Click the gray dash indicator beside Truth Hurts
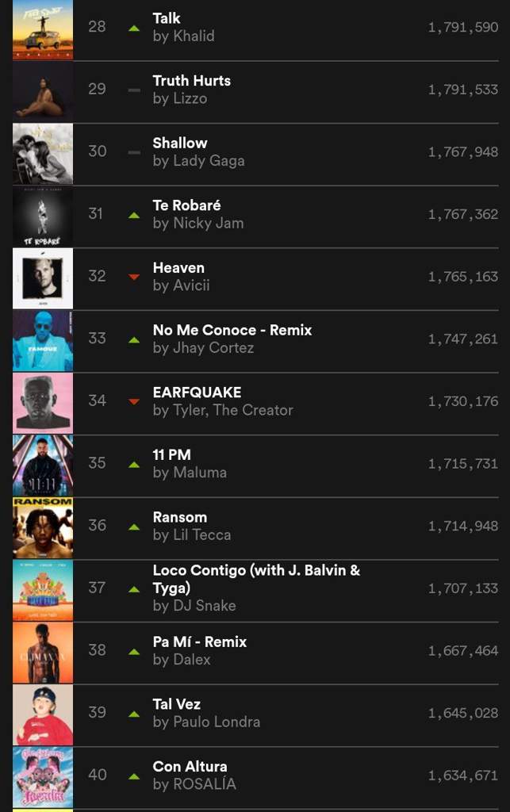The height and width of the screenshot is (812, 510). pos(134,90)
